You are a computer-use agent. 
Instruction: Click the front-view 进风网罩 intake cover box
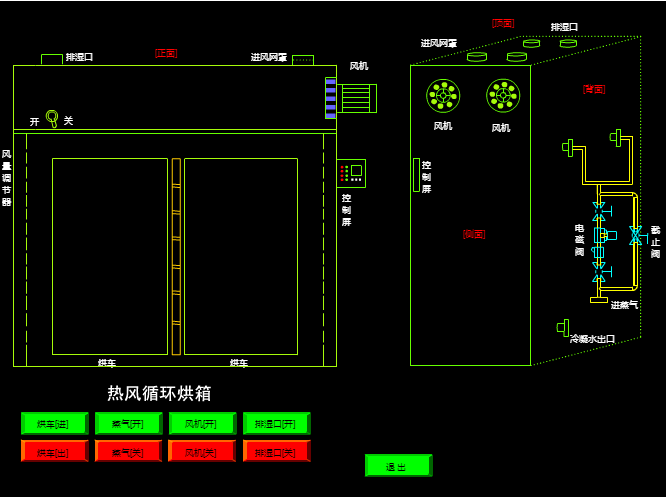(303, 60)
